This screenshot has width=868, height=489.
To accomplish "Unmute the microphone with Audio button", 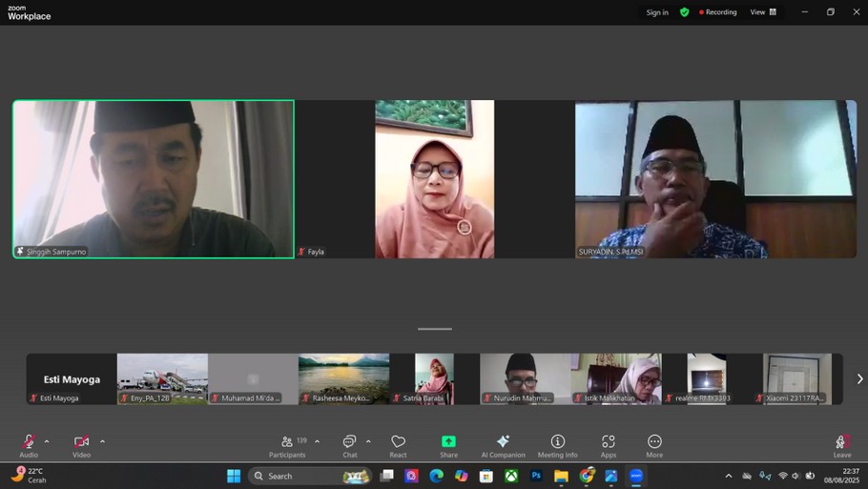I will 29,445.
